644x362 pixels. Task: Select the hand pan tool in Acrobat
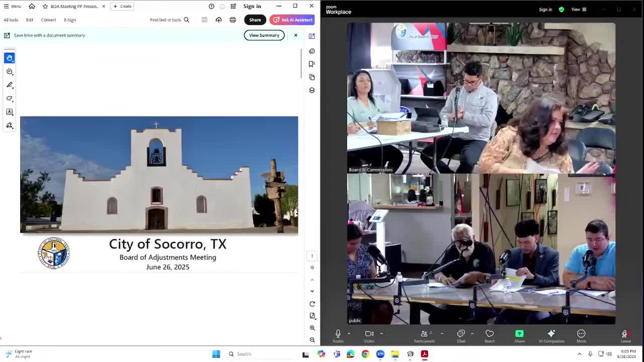click(10, 58)
